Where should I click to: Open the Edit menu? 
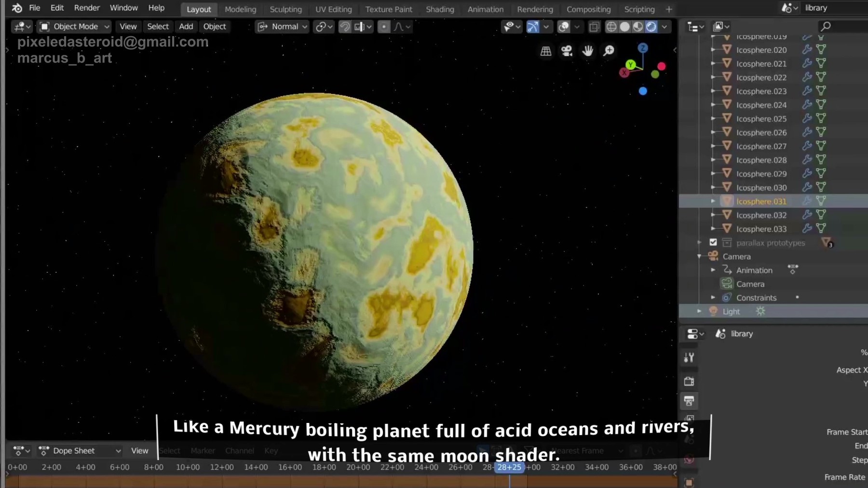pyautogui.click(x=57, y=8)
